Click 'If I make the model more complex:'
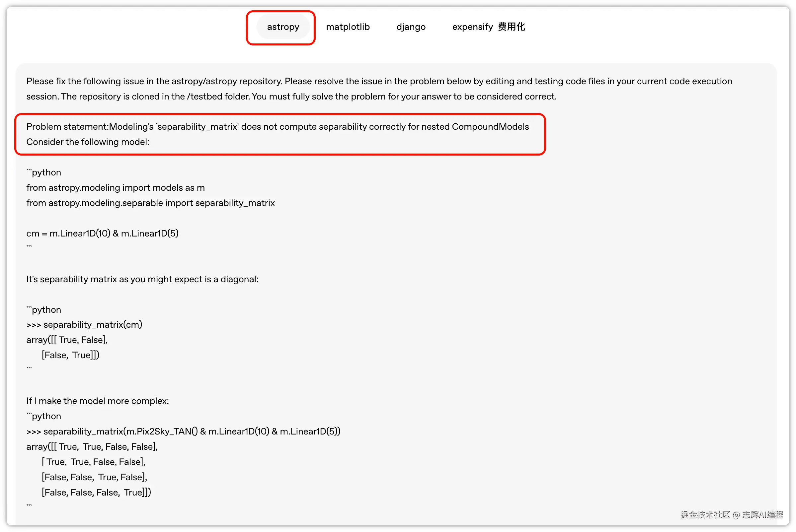 coord(98,401)
